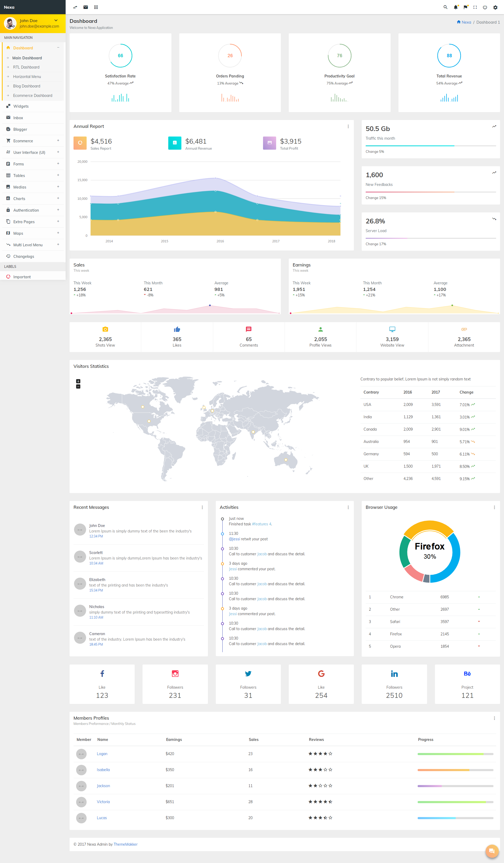Toggle fullscreen mode icon
This screenshot has height=863, width=504.
[475, 7]
